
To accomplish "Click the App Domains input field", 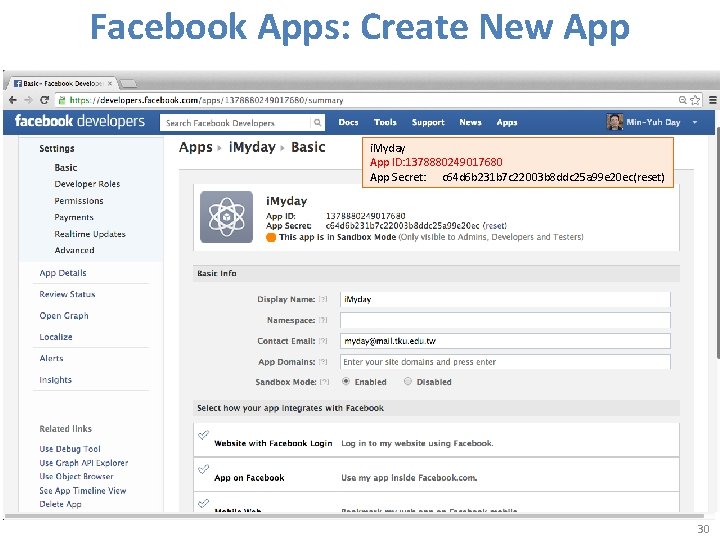I will click(505, 362).
